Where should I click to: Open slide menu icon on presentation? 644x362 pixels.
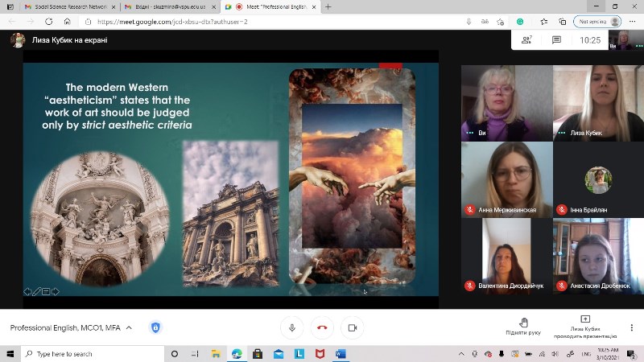point(46,292)
